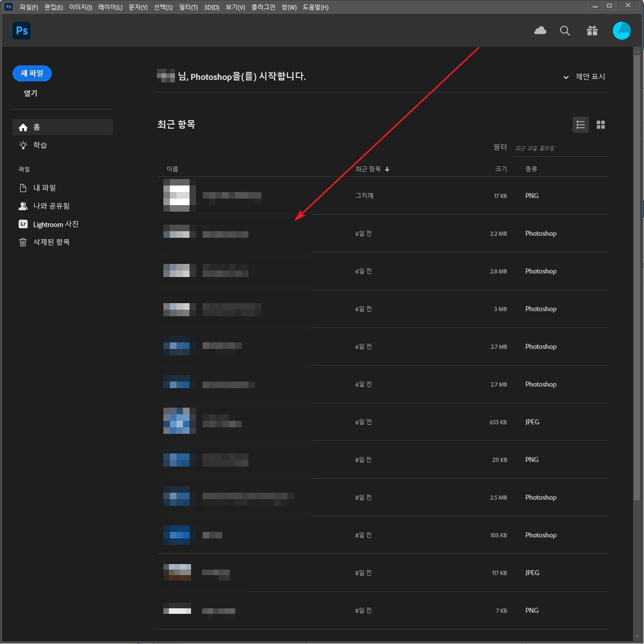Open the 이미지(I) menu
The width and height of the screenshot is (644, 644).
point(80,7)
